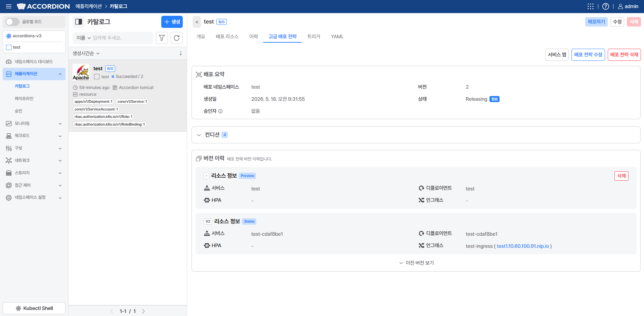Open the 생성시간순 sort dropdown

click(x=86, y=53)
